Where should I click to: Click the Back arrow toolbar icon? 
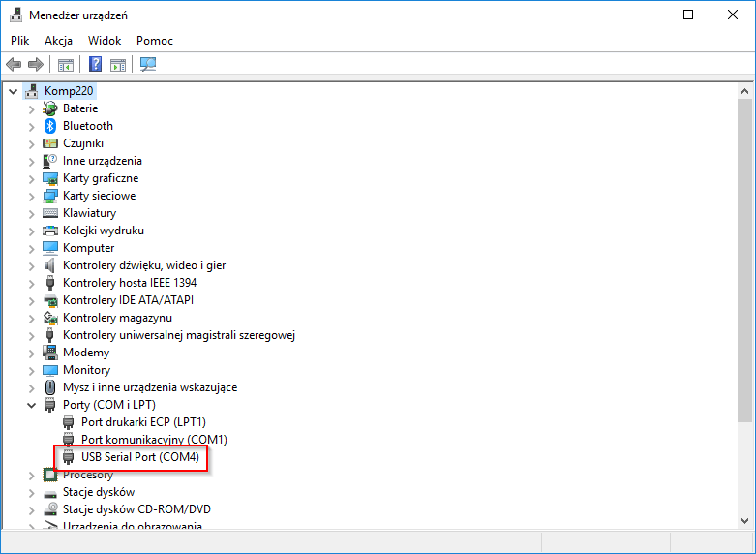click(x=14, y=65)
